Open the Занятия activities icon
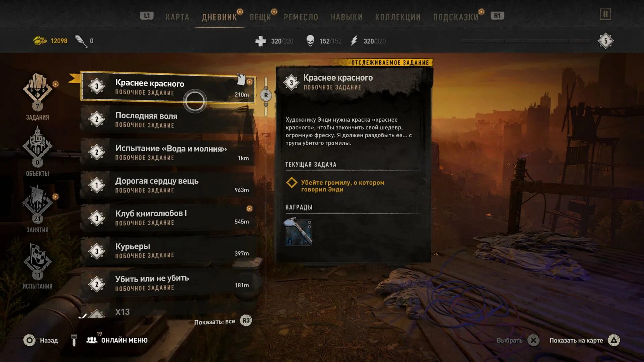 [x=37, y=200]
